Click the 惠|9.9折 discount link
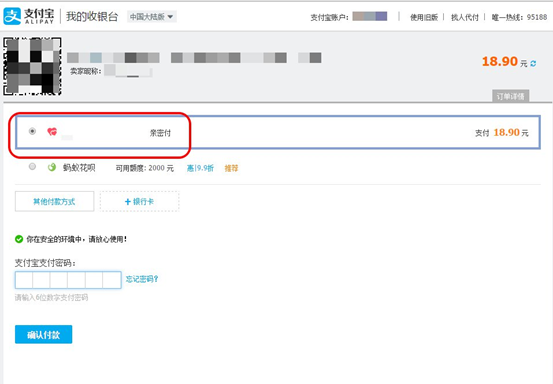The height and width of the screenshot is (384, 553). (x=200, y=168)
